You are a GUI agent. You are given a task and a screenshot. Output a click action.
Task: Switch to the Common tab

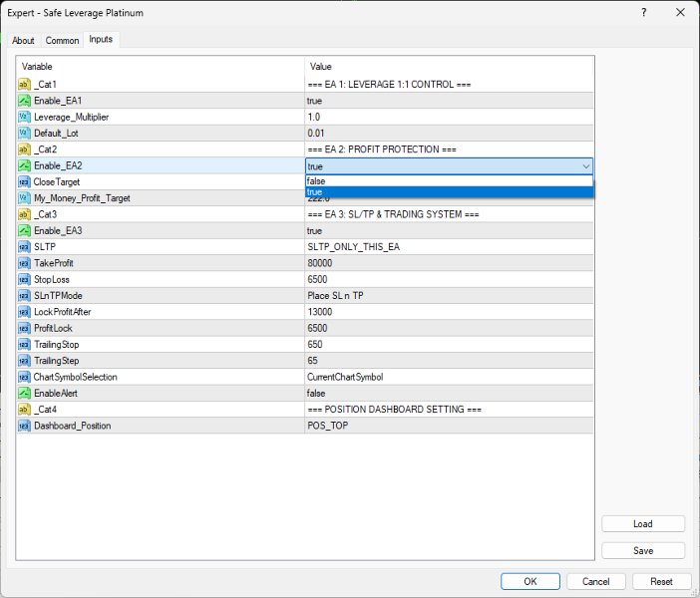click(x=63, y=40)
